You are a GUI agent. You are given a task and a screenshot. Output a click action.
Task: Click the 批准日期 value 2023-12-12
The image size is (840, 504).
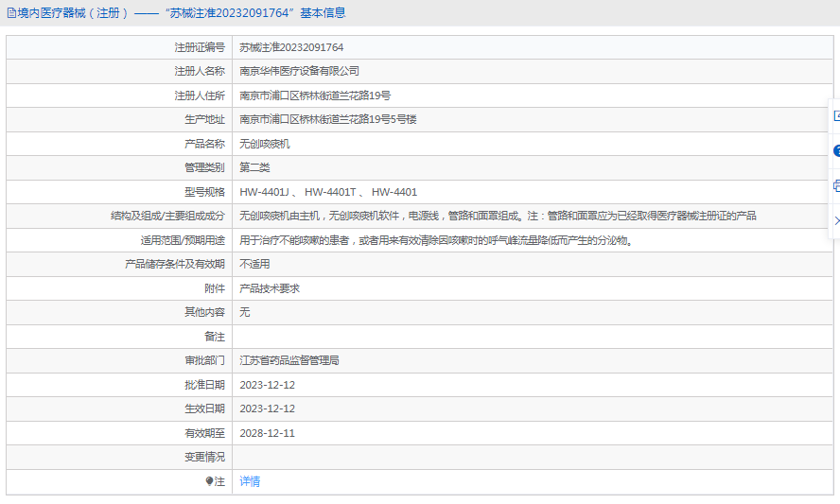268,385
